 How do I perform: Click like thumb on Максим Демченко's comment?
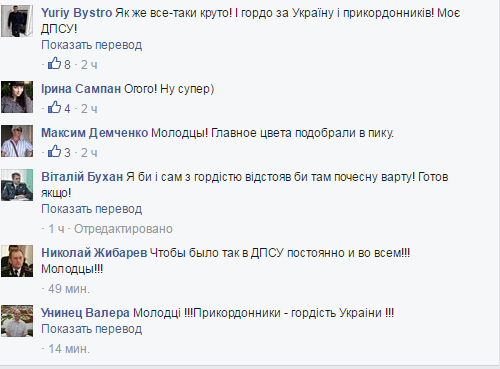(54, 151)
